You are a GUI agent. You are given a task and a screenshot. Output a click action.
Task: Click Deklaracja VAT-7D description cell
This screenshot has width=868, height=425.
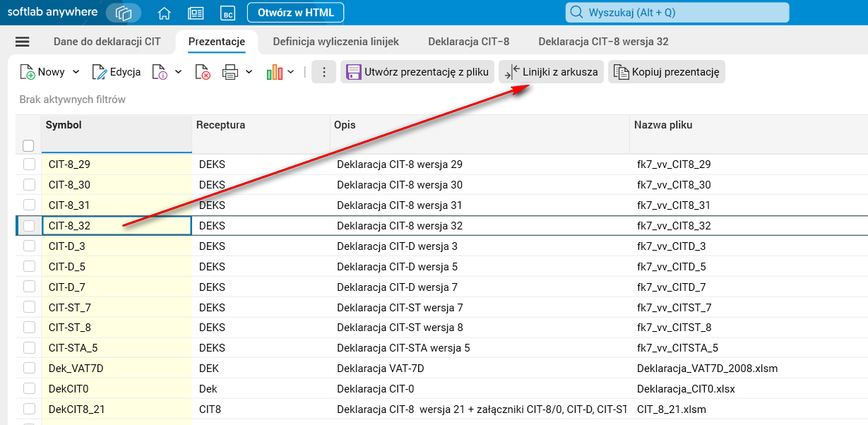click(381, 369)
